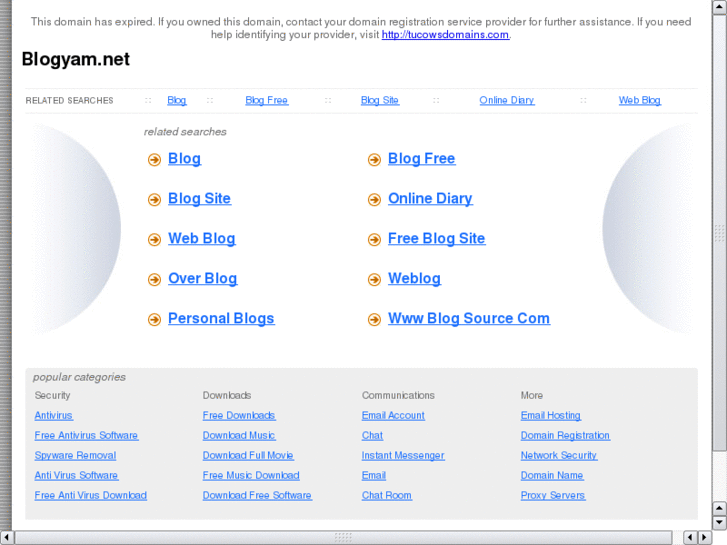Visit the Free Antivirus Software link
This screenshot has width=727, height=545.
pyautogui.click(x=86, y=436)
